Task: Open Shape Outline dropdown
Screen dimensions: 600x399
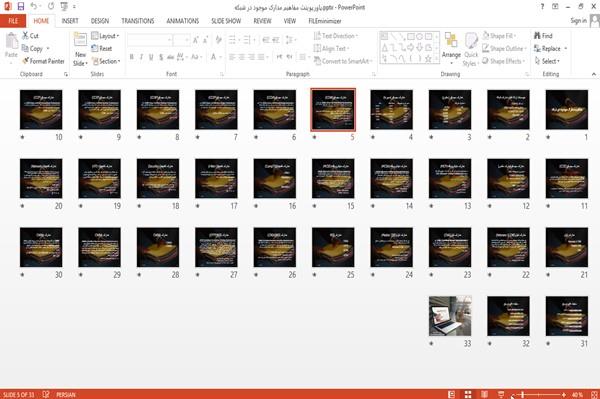Action: (x=504, y=49)
